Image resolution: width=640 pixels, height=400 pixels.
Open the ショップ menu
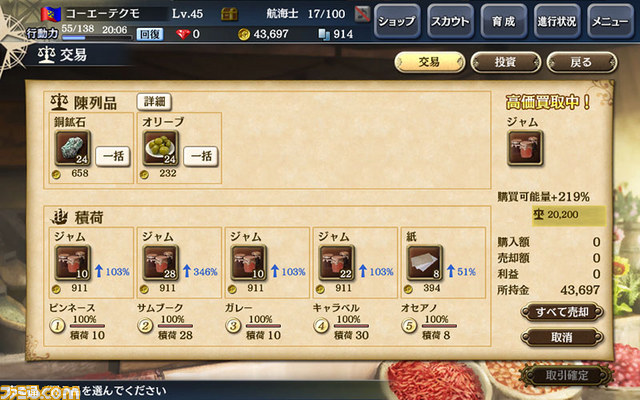tap(397, 21)
